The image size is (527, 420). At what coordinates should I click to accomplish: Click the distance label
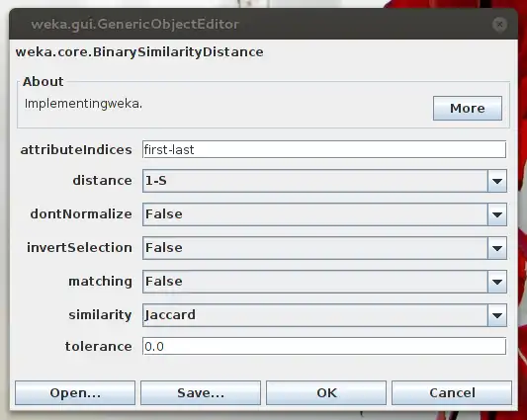click(x=103, y=181)
